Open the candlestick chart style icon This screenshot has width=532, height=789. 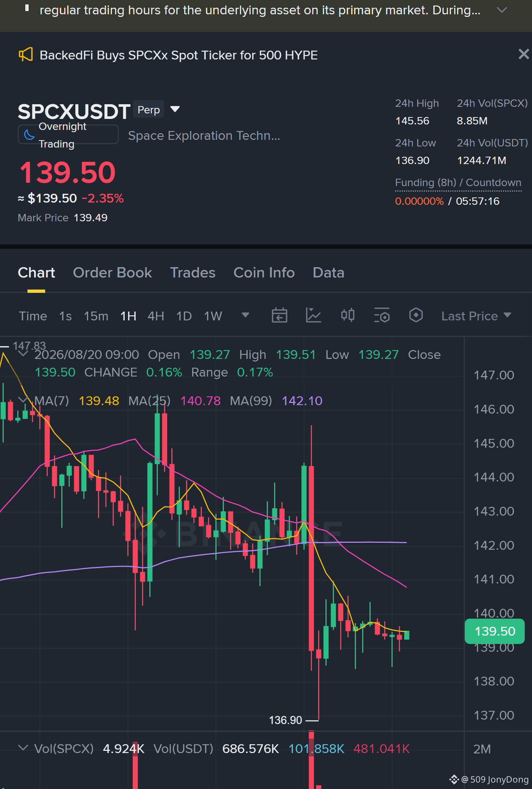click(x=348, y=315)
